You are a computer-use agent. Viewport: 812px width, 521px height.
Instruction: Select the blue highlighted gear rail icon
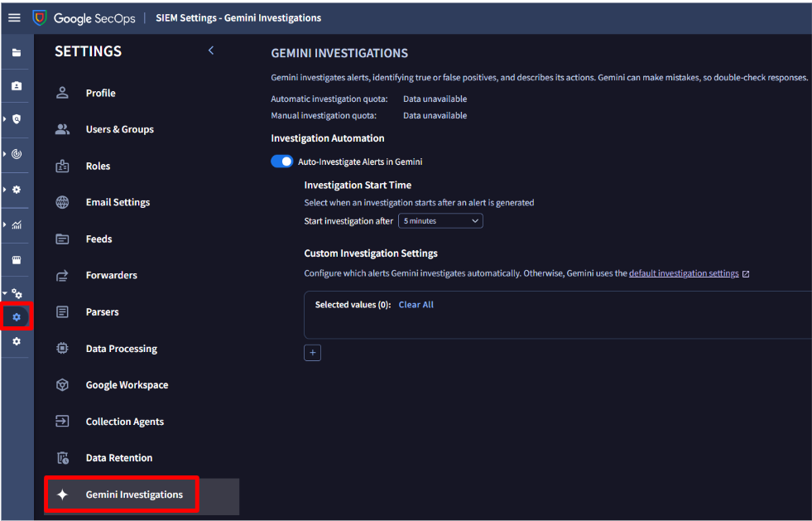click(x=17, y=316)
